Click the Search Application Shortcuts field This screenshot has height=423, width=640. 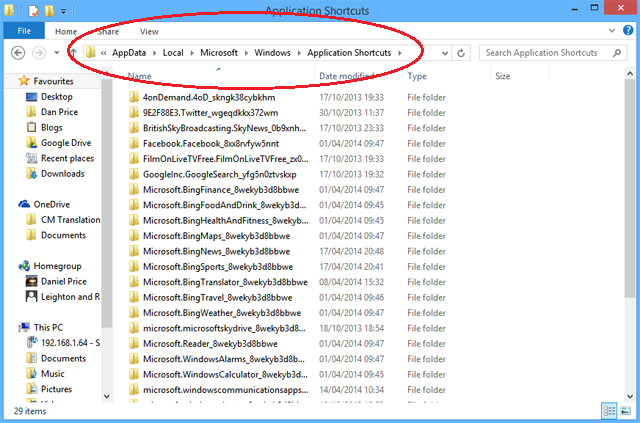click(553, 53)
